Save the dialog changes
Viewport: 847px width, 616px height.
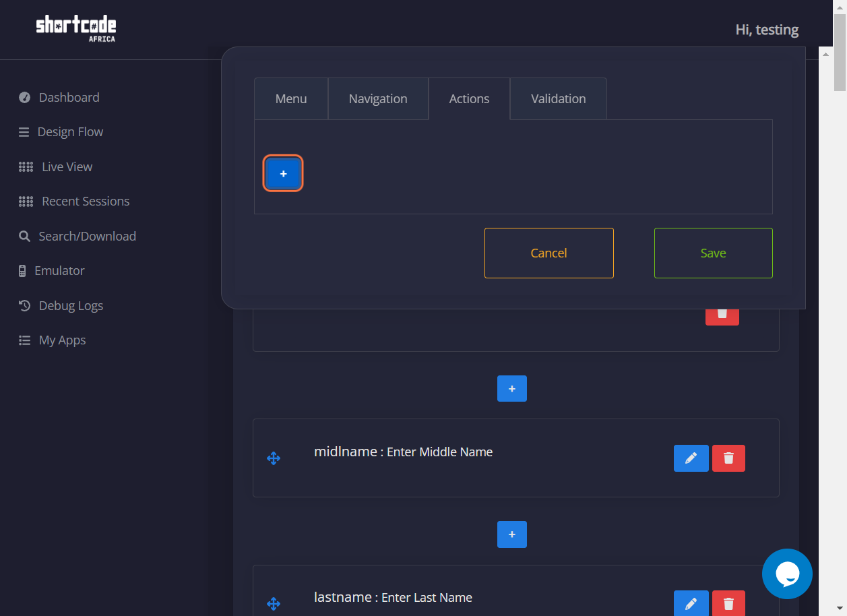(x=714, y=253)
